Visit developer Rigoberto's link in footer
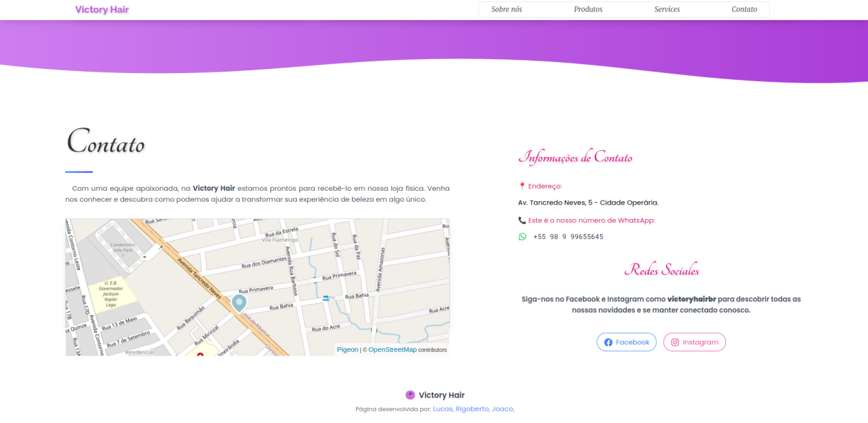The width and height of the screenshot is (868, 423). [x=472, y=409]
